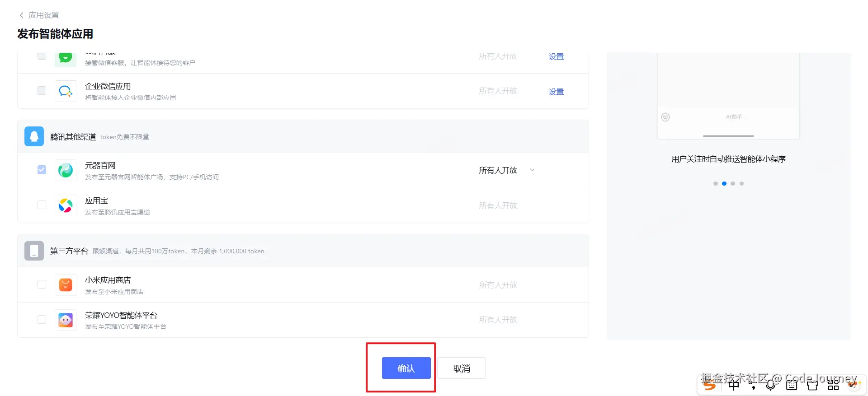This screenshot has width=868, height=396.
Task: Open 设置 for the WeChat customer service row
Action: coord(556,56)
